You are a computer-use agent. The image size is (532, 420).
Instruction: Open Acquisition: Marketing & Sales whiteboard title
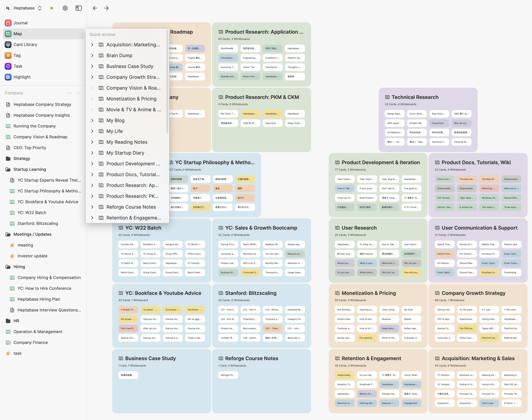(478, 358)
